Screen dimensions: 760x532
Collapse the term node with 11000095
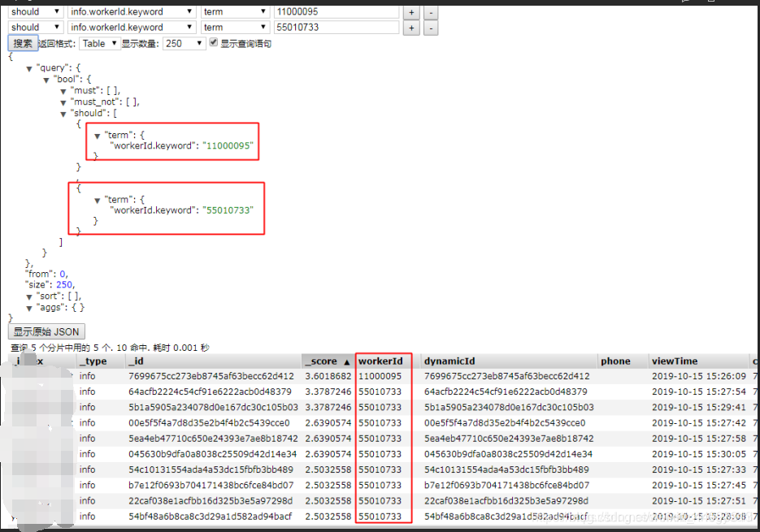pos(97,136)
